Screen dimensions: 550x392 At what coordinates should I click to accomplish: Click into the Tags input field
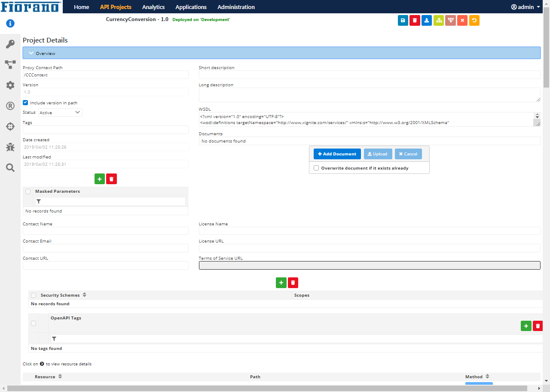click(106, 130)
